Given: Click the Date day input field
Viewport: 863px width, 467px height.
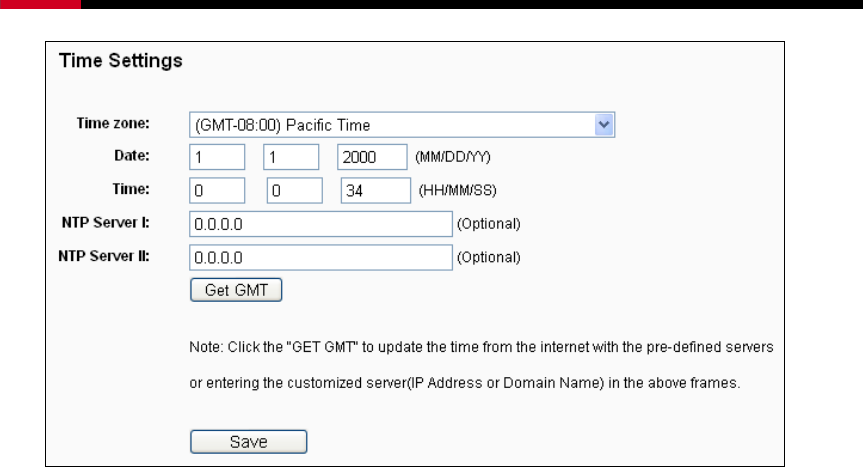Looking at the screenshot, I should click(291, 157).
